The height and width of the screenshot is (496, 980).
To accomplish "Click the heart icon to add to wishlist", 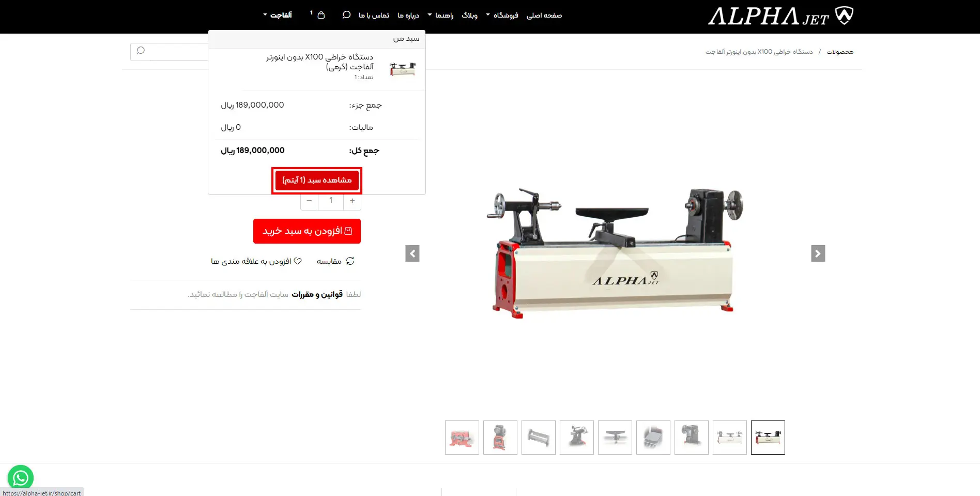I will click(x=298, y=261).
